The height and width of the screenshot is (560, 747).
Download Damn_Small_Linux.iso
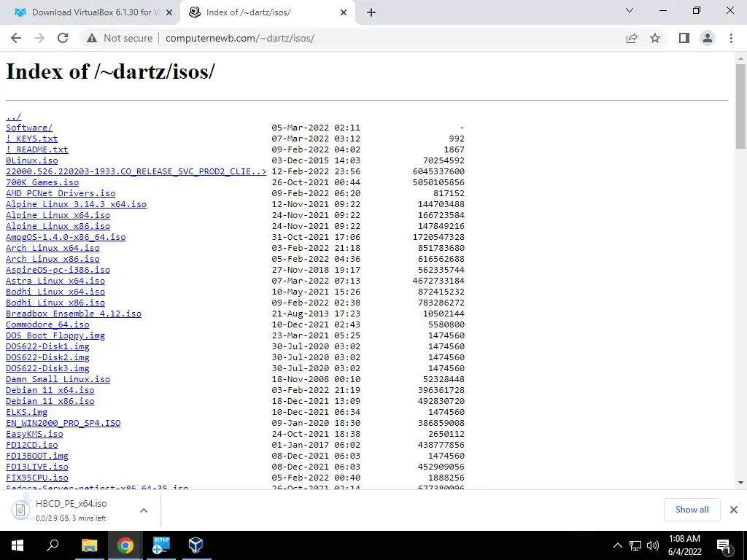[58, 379]
